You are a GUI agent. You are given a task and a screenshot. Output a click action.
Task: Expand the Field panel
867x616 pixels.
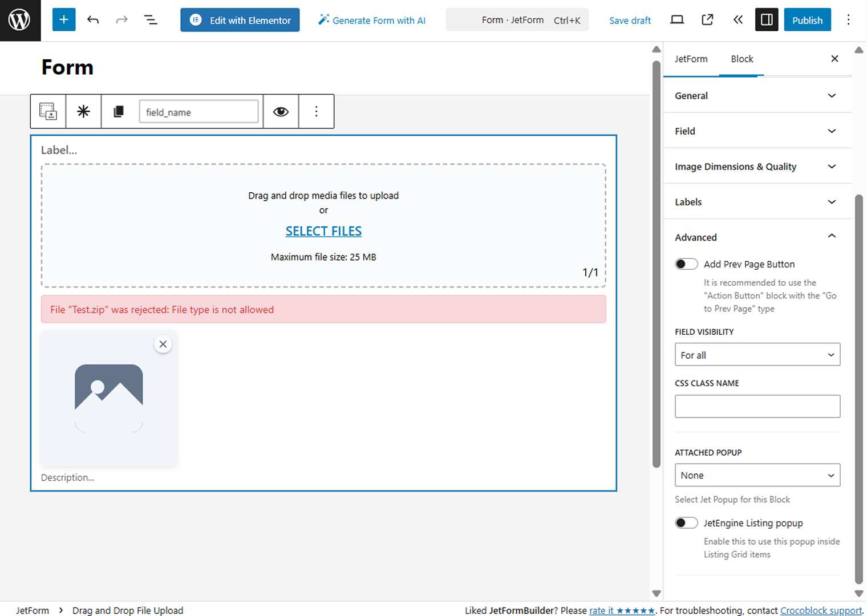tap(757, 131)
